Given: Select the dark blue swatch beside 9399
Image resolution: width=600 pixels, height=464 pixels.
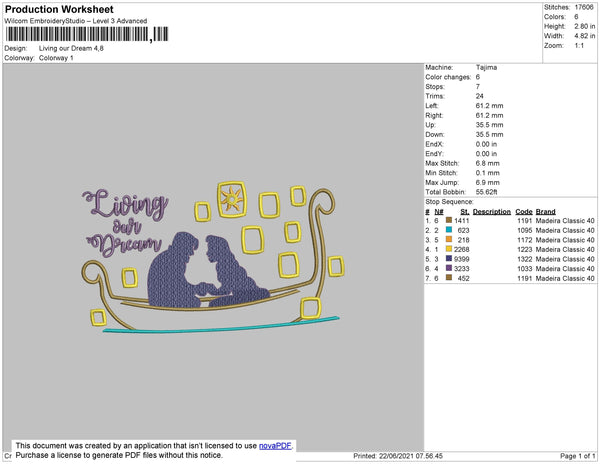Looking at the screenshot, I should pyautogui.click(x=449, y=259).
